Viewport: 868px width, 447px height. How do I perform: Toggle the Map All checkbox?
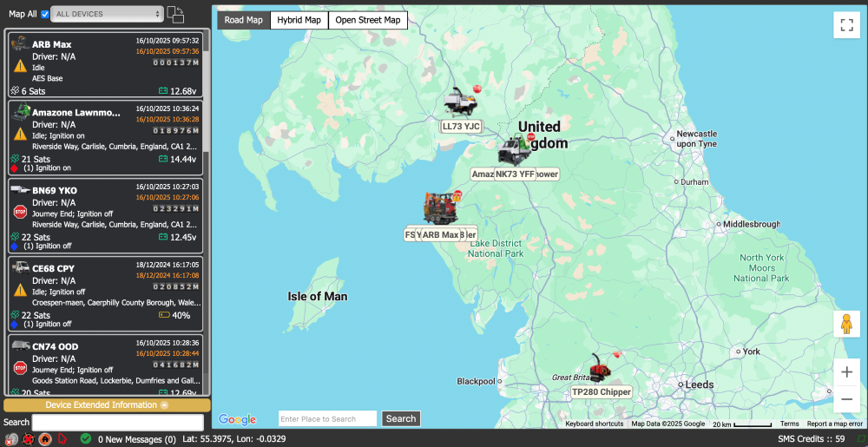[x=45, y=14]
